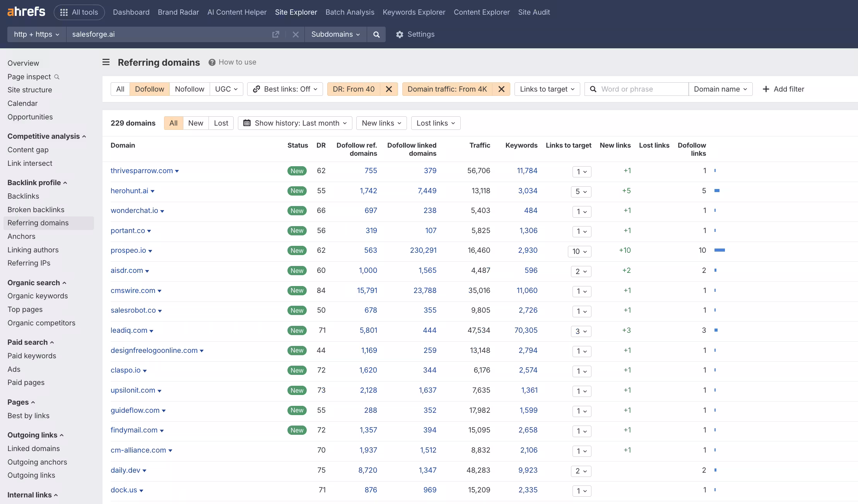
Task: Clear the domain search field with X
Action: click(x=296, y=34)
